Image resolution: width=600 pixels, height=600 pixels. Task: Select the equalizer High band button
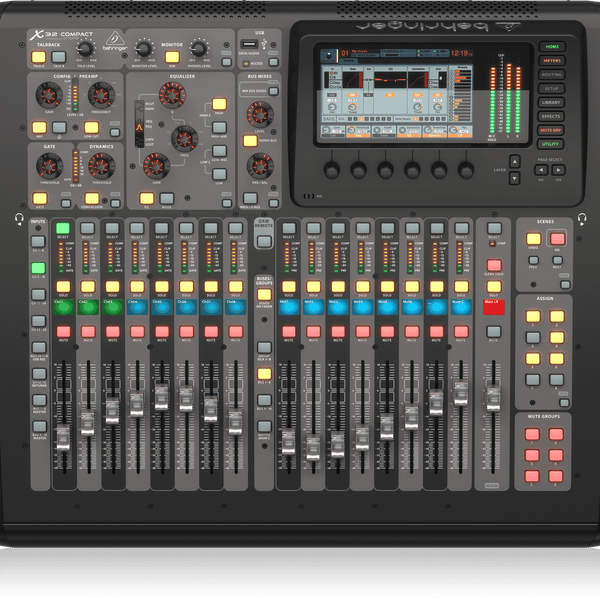(x=219, y=104)
